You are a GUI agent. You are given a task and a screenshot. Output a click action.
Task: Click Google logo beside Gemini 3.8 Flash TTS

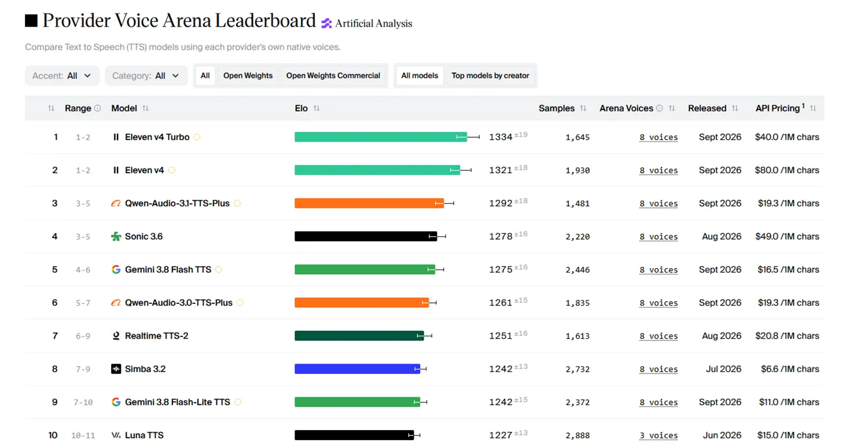point(116,269)
